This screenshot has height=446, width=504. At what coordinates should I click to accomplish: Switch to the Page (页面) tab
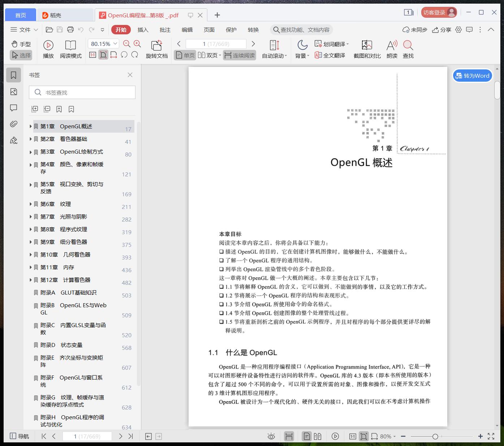[209, 30]
